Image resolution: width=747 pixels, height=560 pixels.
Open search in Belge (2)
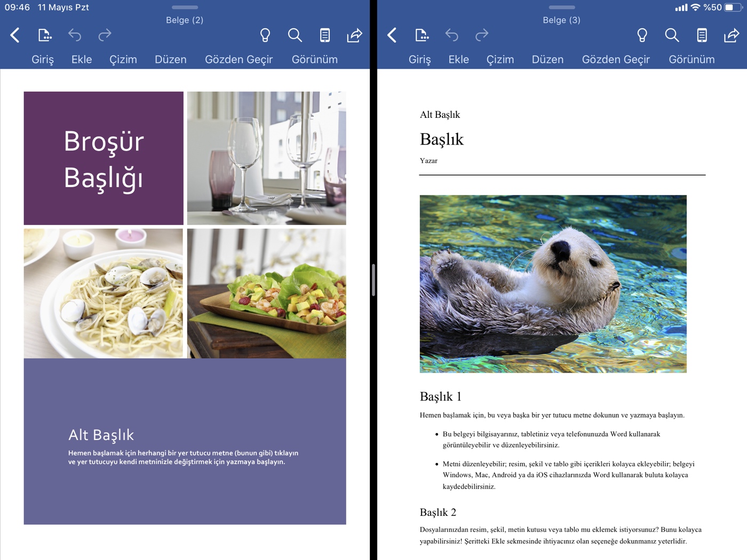[x=295, y=35]
